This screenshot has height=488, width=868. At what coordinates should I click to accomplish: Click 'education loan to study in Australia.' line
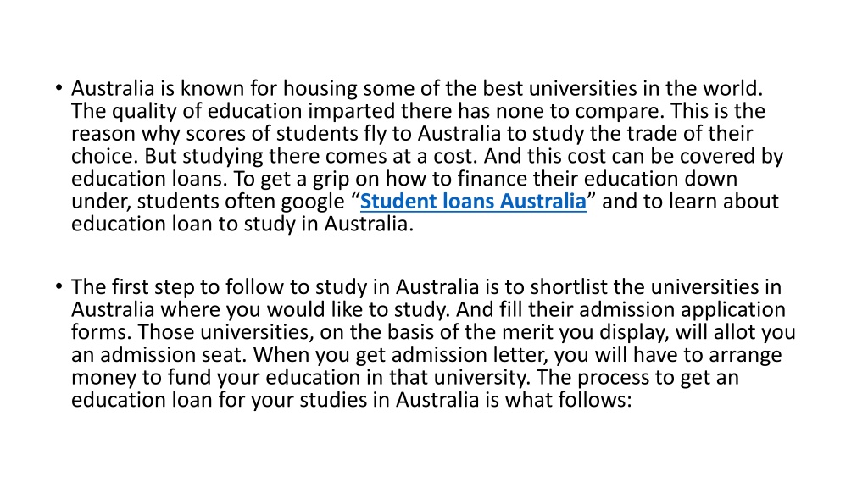coord(242,224)
